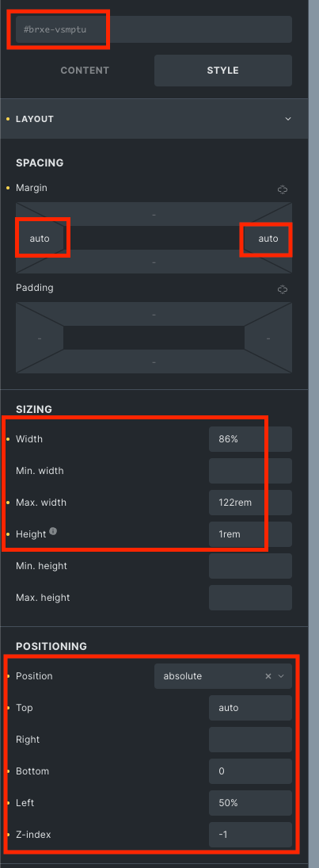
Task: Click the Width field showing 86%
Action: click(250, 439)
